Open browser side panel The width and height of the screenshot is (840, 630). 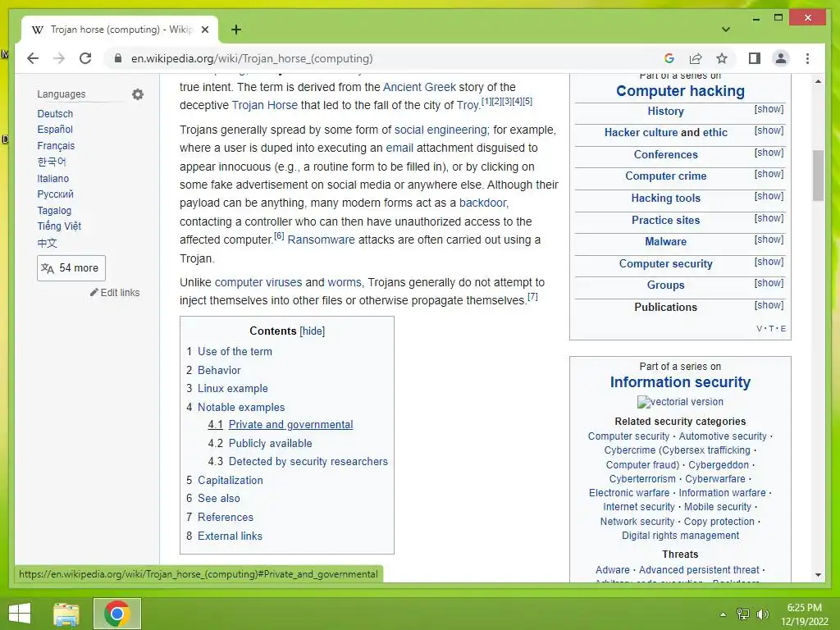(x=755, y=58)
